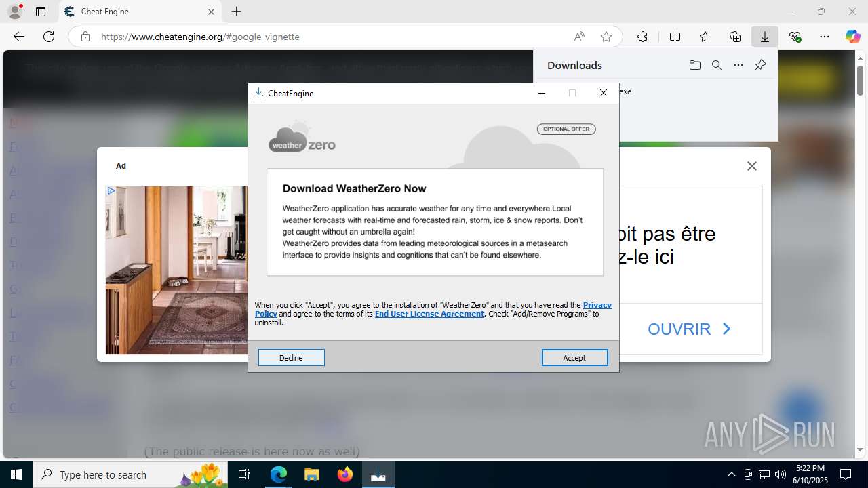Close the CheatEngine installer window
868x488 pixels.
click(x=603, y=94)
